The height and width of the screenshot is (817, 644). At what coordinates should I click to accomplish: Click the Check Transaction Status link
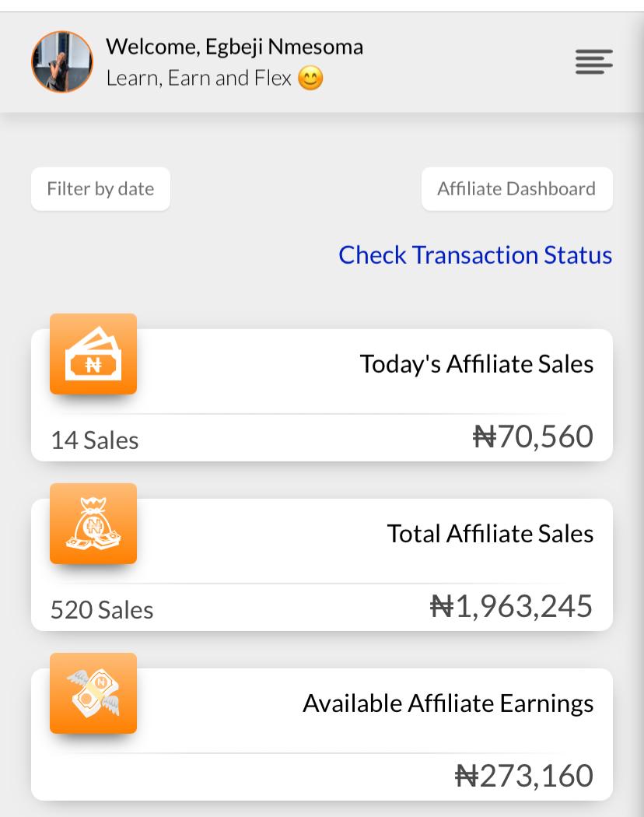tap(475, 255)
